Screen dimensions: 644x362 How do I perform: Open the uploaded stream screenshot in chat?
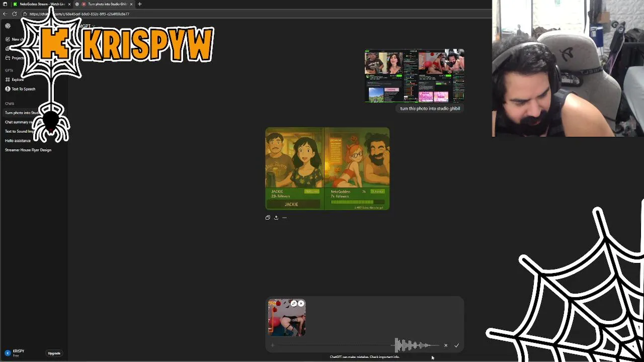[x=414, y=76]
